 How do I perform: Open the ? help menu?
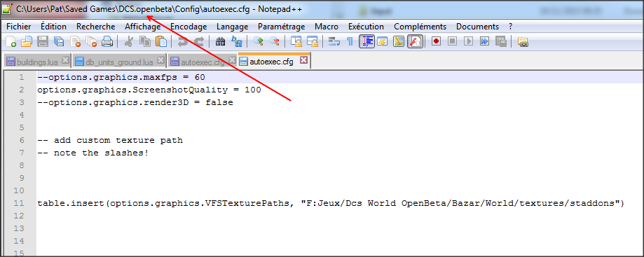[511, 27]
